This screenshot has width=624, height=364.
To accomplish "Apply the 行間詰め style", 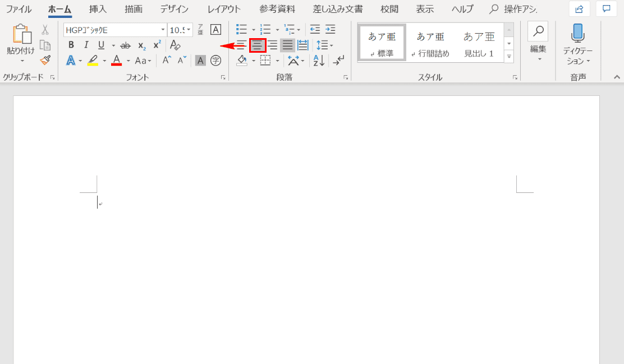I will pos(430,43).
